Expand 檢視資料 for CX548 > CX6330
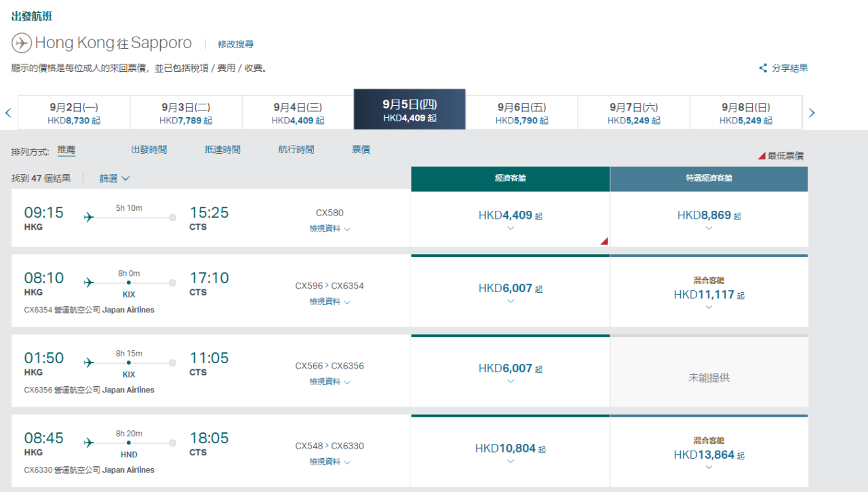 (x=330, y=462)
